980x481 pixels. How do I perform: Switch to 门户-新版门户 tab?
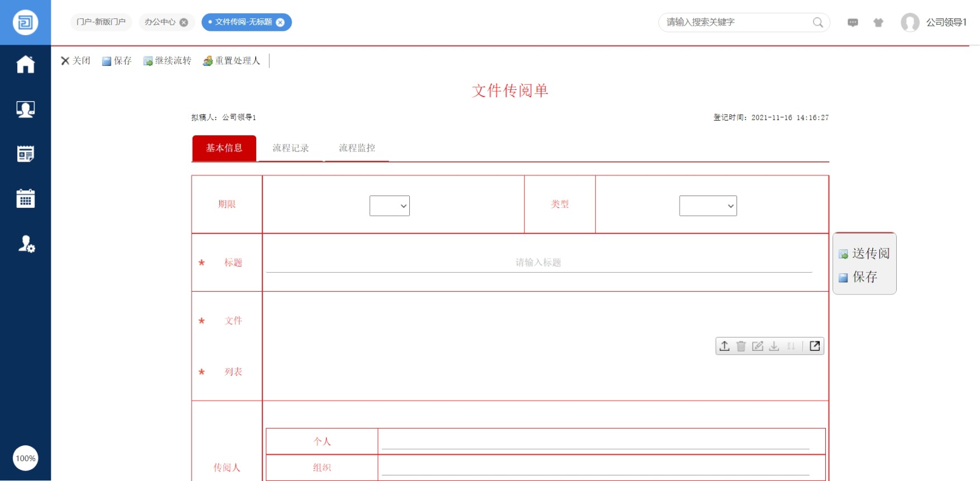pyautogui.click(x=101, y=22)
